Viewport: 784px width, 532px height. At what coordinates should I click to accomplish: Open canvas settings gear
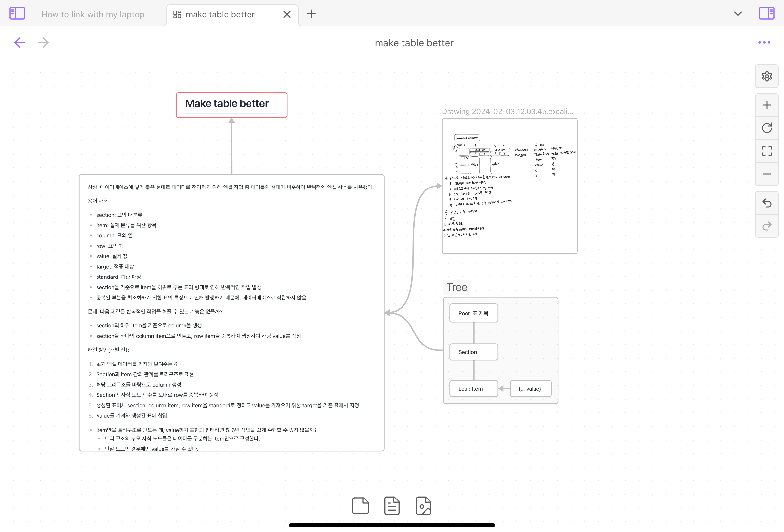pyautogui.click(x=767, y=76)
